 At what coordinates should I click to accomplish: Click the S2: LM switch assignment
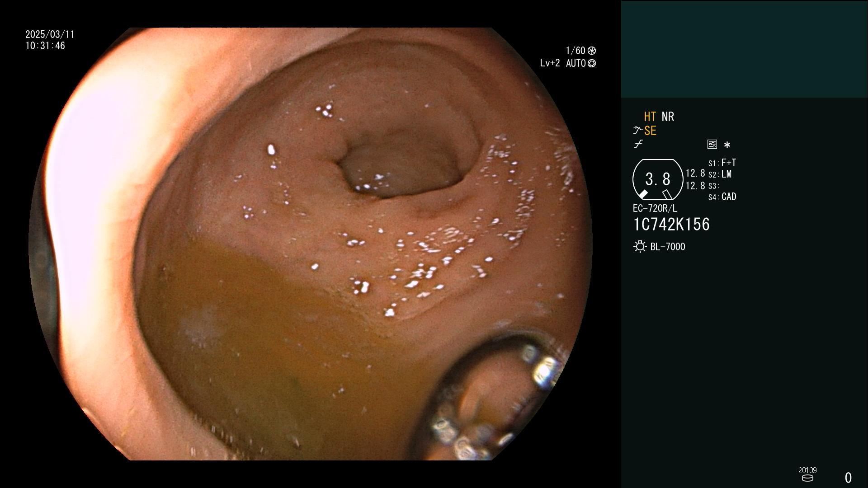[720, 174]
